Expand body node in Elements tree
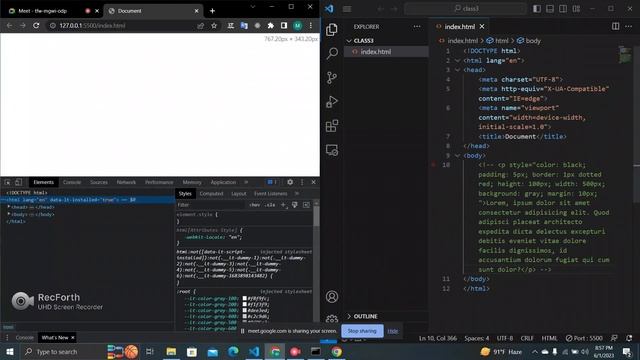Viewport: 640px width, 360px height. click(x=9, y=214)
